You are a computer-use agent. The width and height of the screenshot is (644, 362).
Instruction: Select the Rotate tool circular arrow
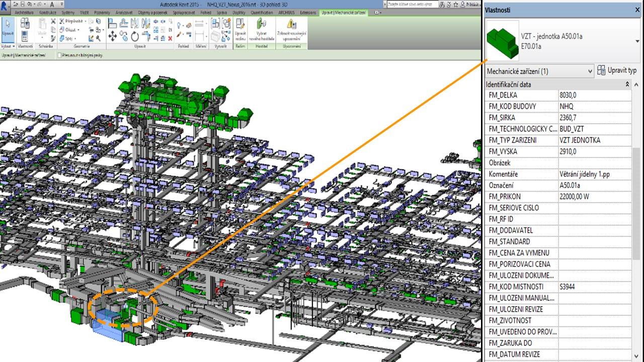pos(135,36)
